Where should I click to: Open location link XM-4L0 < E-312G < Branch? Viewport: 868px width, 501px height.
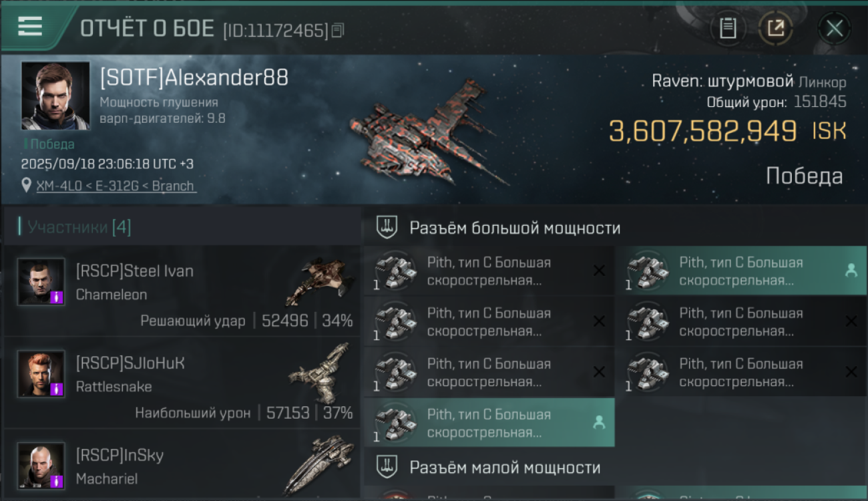coord(116,186)
